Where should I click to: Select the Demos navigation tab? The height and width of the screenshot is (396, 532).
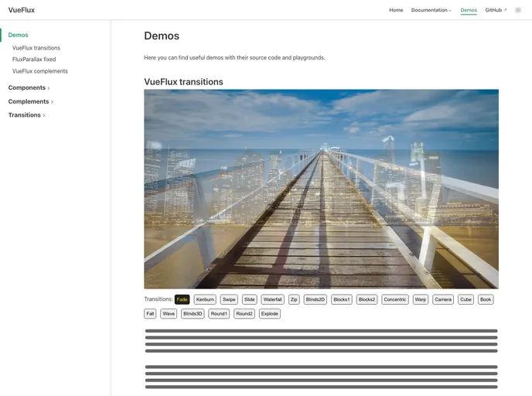coord(469,10)
